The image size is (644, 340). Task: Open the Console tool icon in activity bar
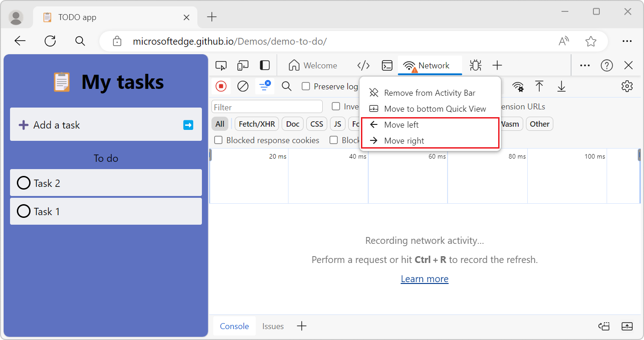pyautogui.click(x=387, y=66)
